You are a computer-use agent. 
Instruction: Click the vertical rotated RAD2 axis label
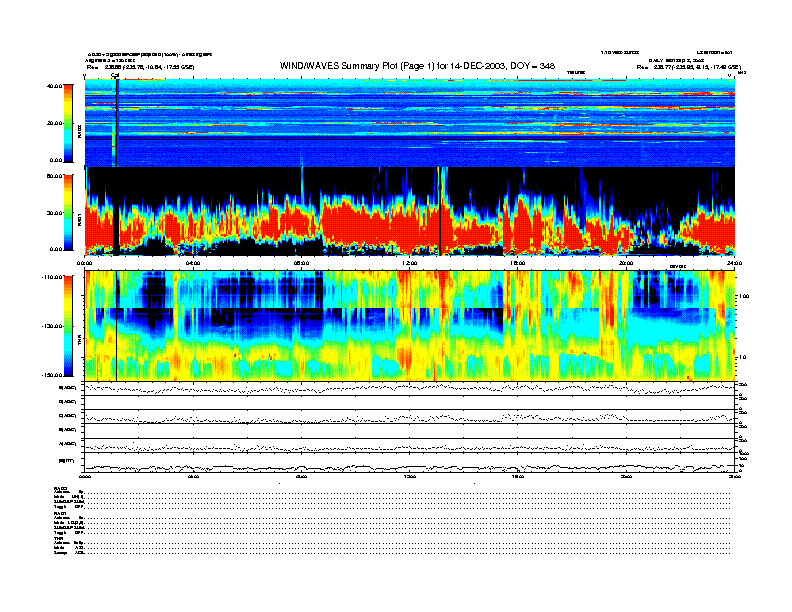pos(79,132)
